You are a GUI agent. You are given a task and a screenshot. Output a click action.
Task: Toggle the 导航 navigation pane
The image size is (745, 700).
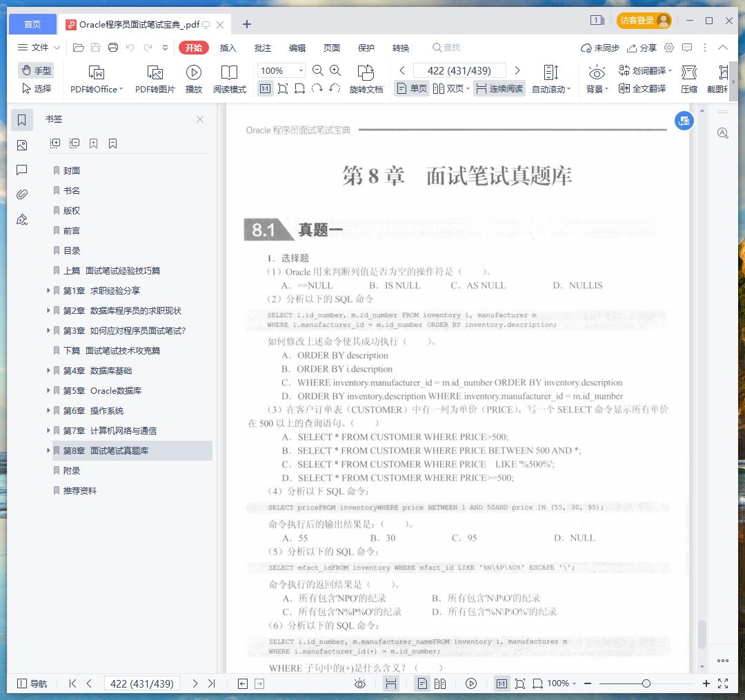[x=32, y=683]
